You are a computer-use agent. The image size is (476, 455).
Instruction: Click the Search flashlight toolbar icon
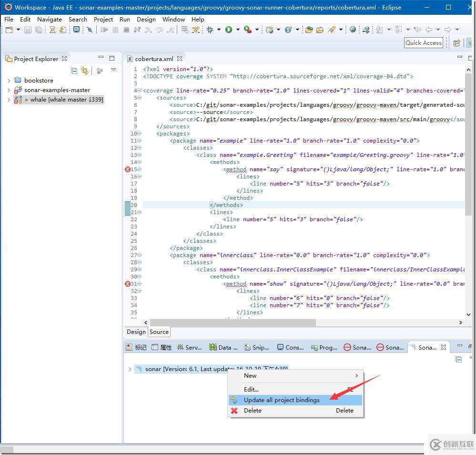click(x=332, y=30)
